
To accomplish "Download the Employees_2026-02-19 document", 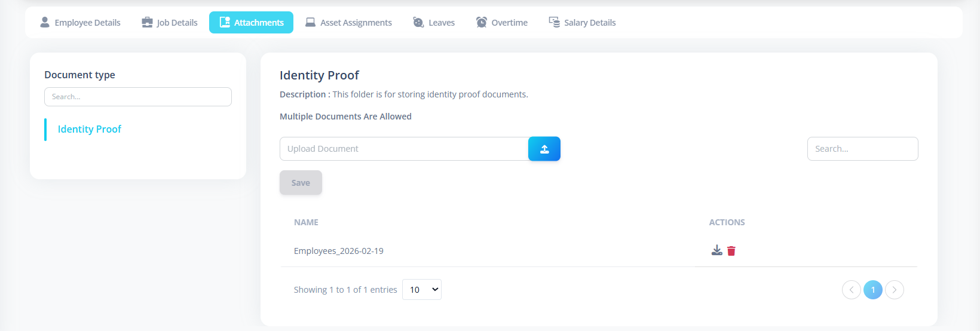I will (x=717, y=250).
